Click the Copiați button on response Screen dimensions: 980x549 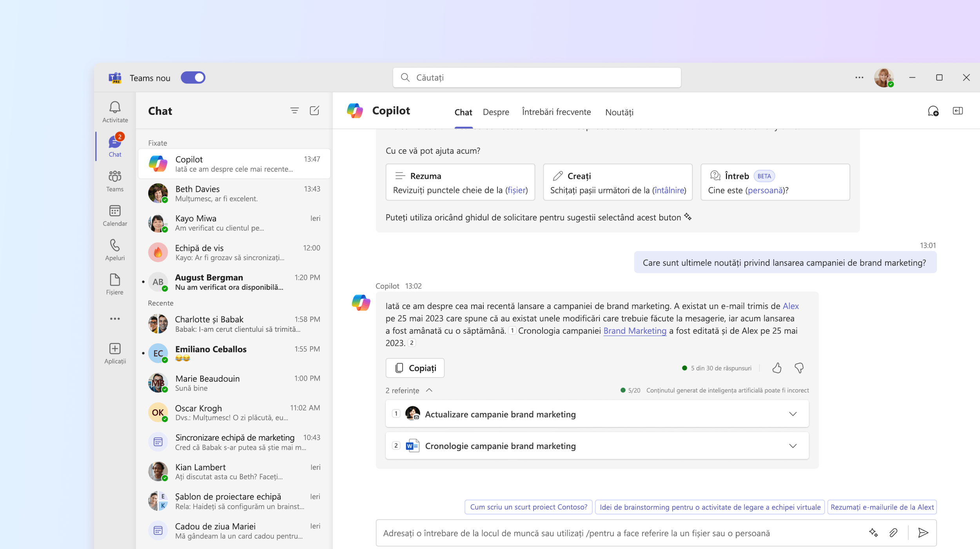pyautogui.click(x=415, y=368)
